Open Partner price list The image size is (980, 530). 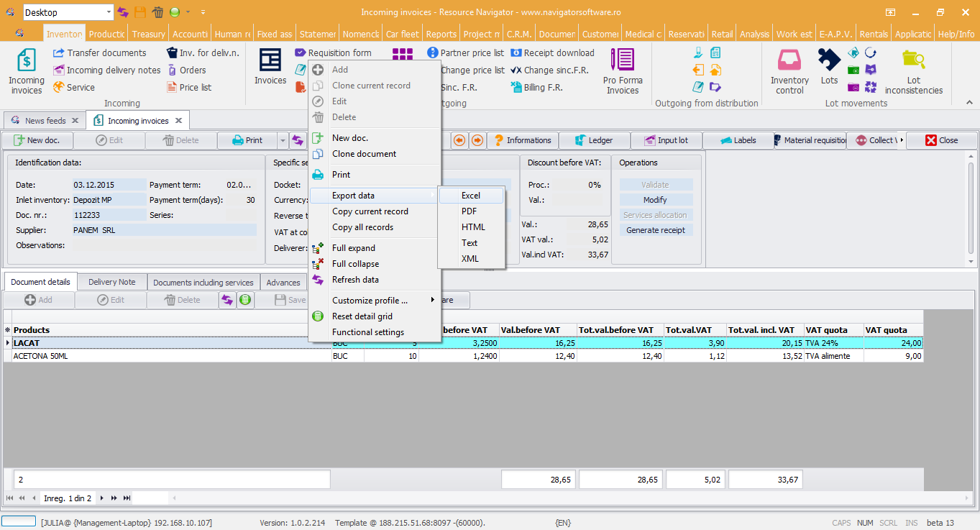pos(465,53)
